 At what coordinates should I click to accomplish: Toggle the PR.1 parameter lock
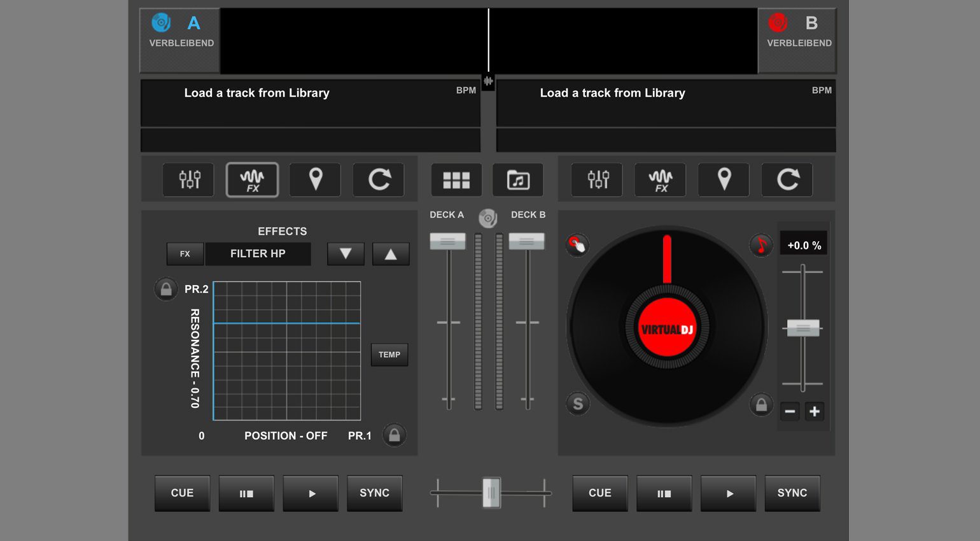click(x=395, y=435)
